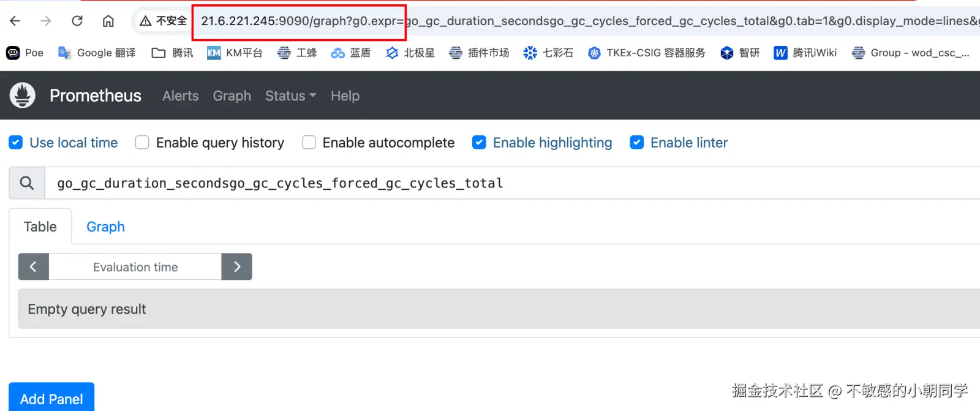
Task: Click the query search magnifier icon
Action: pos(27,183)
